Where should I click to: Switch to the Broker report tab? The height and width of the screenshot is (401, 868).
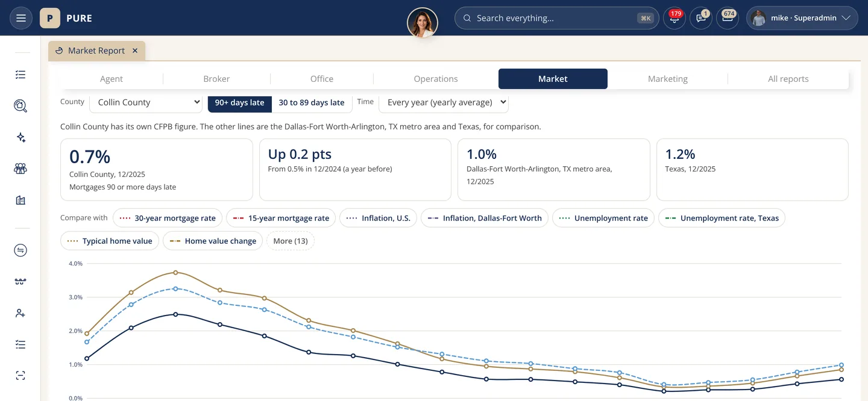pos(216,79)
